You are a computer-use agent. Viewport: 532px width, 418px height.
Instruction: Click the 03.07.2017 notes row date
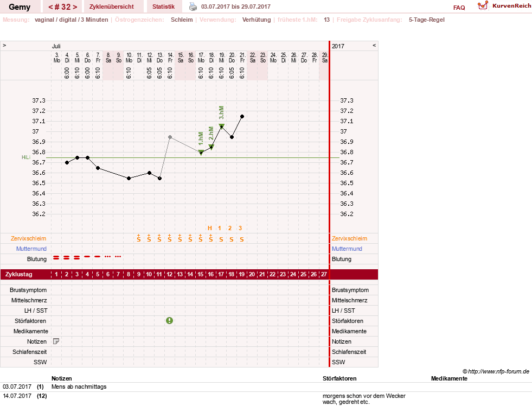[x=17, y=387]
